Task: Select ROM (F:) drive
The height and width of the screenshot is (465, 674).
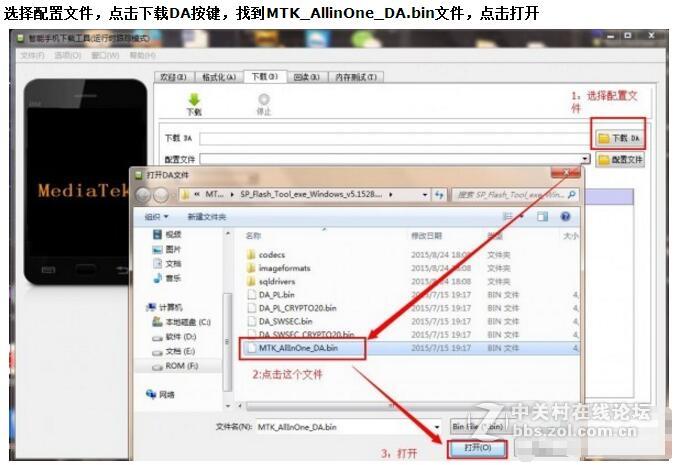Action: click(175, 366)
